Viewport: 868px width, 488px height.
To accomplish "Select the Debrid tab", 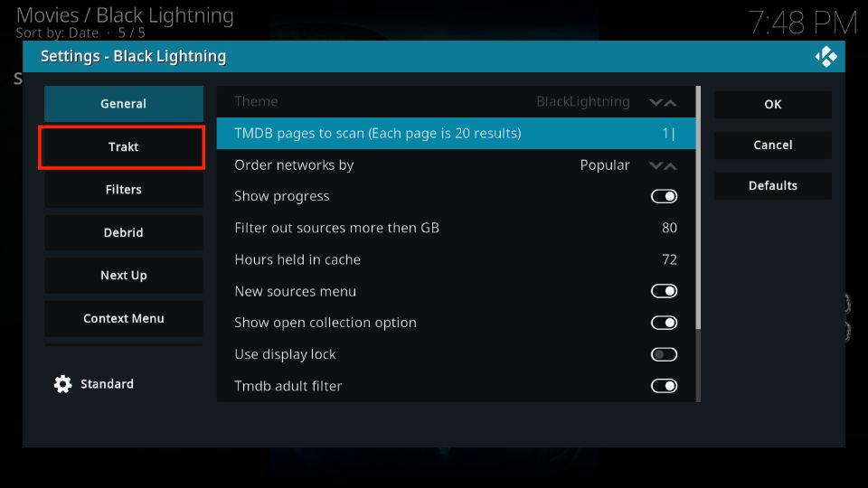I will click(124, 232).
